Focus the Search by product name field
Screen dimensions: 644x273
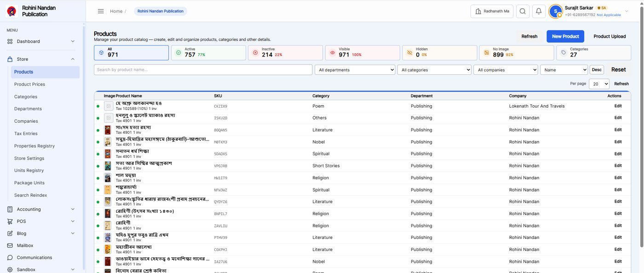point(203,70)
